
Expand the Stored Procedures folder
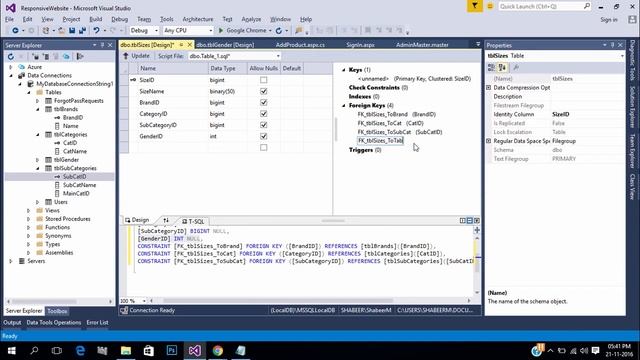coord(29,219)
